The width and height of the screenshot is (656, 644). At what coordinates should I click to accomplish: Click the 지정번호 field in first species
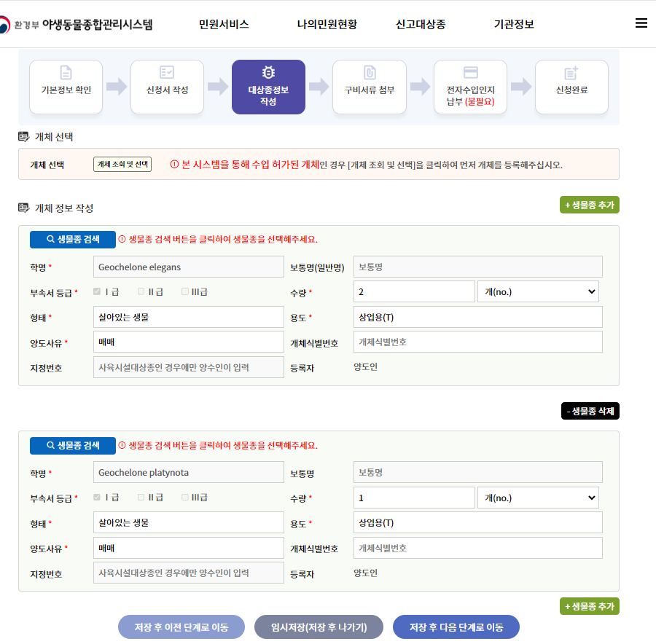coord(189,367)
